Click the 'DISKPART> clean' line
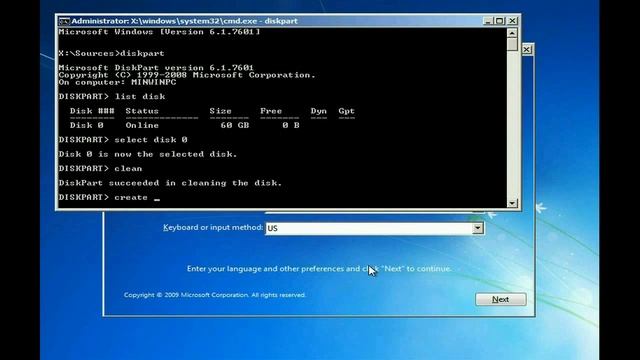Viewport: 640px width, 360px height. point(100,169)
